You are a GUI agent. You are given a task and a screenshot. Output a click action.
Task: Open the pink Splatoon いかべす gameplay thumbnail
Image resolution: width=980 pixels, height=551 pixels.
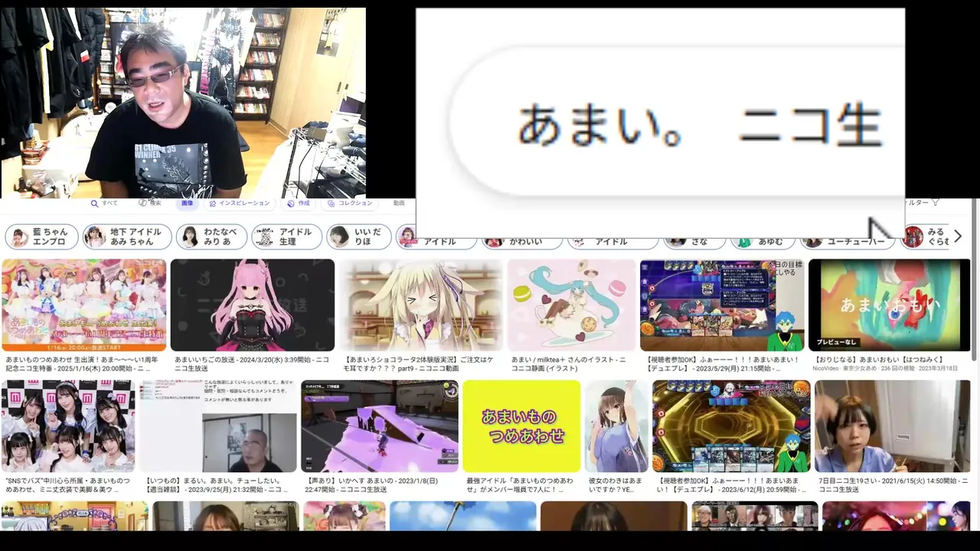point(380,426)
